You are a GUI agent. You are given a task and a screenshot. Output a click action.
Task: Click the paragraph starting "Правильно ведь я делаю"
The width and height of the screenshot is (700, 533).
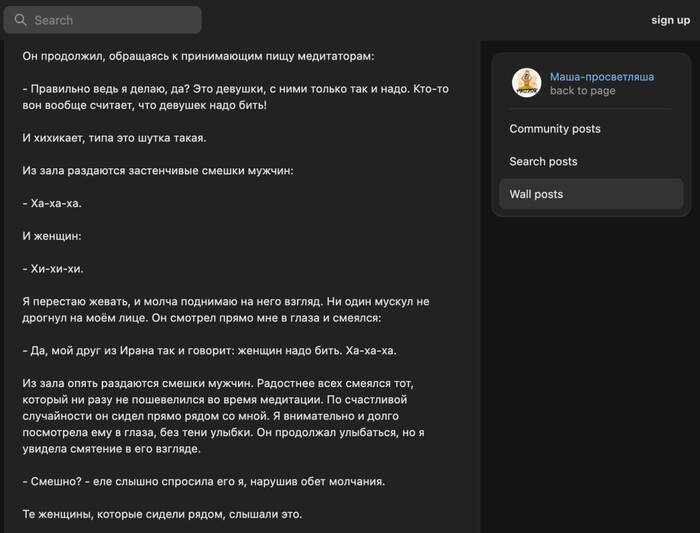(235, 97)
